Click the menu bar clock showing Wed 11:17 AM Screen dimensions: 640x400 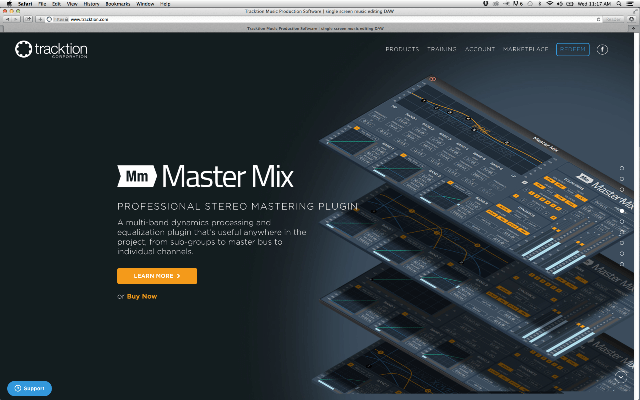(x=594, y=4)
